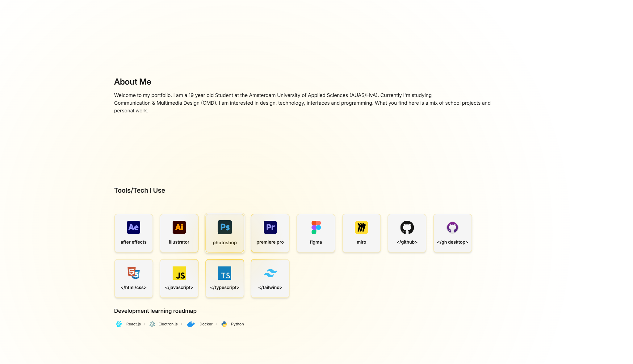The image size is (633, 364).
Task: Click the Figma logo icon
Action: pos(316,228)
